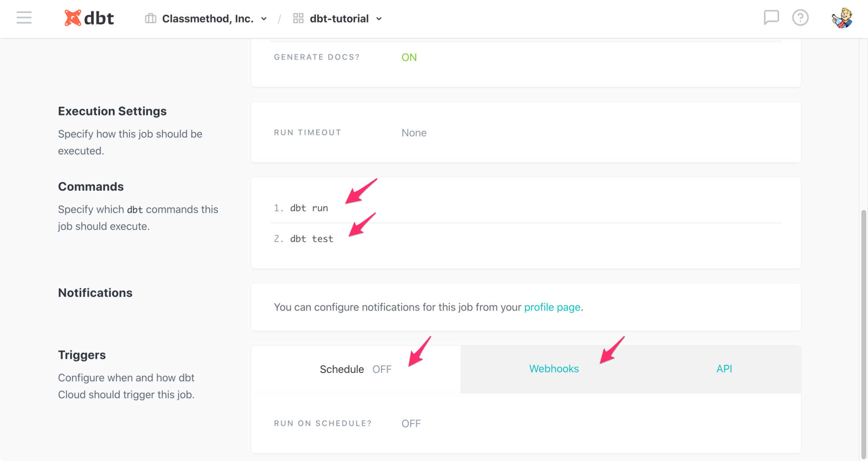This screenshot has height=461, width=868.
Task: Open the hamburger navigation menu
Action: [x=24, y=18]
